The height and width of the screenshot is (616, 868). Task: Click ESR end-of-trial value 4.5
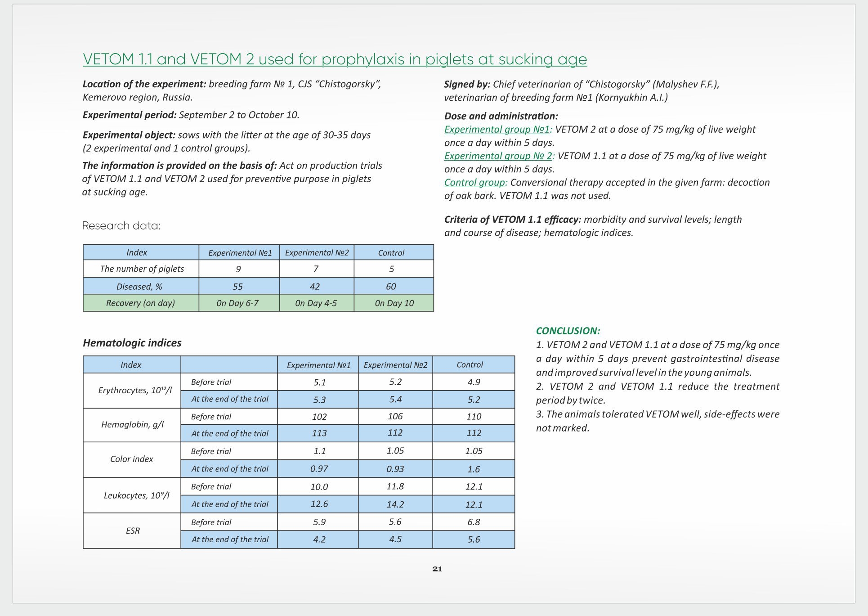pyautogui.click(x=395, y=539)
